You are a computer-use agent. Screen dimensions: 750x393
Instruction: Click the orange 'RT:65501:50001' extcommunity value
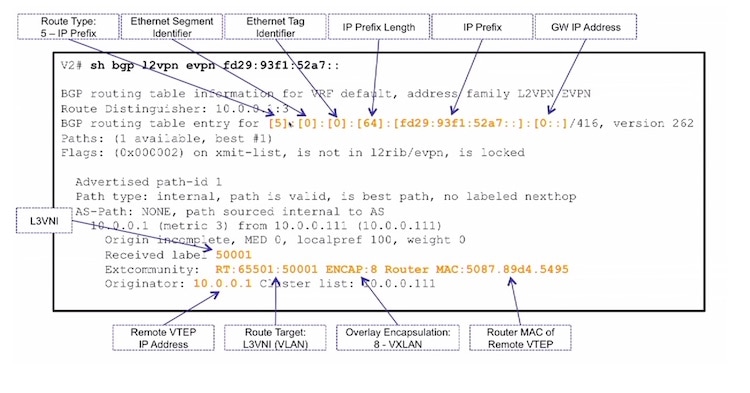point(266,269)
